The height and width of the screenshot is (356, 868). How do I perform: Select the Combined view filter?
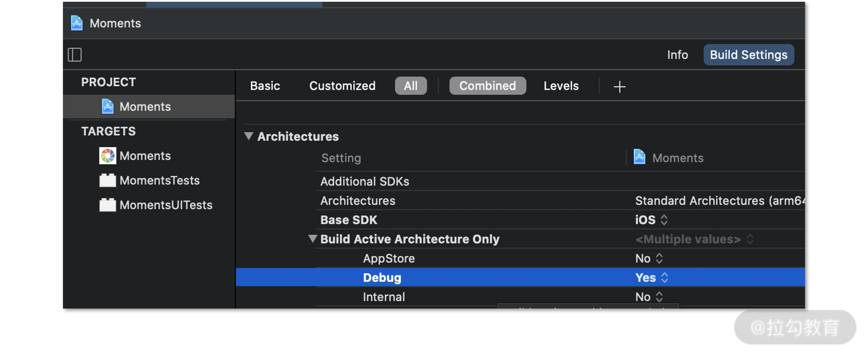(488, 86)
